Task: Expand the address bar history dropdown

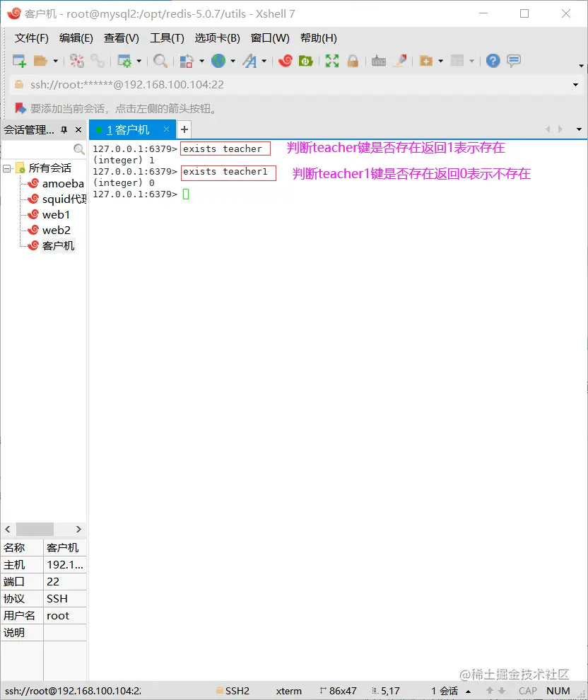Action: 575,85
